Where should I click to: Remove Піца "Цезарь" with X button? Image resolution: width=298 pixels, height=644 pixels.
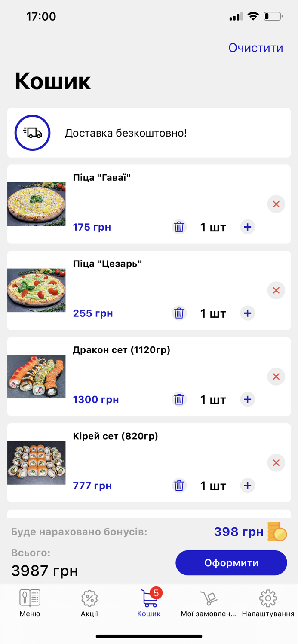[x=276, y=290]
